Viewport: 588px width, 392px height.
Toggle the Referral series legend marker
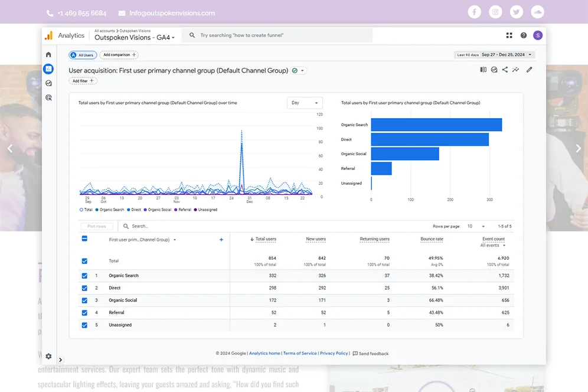click(176, 210)
